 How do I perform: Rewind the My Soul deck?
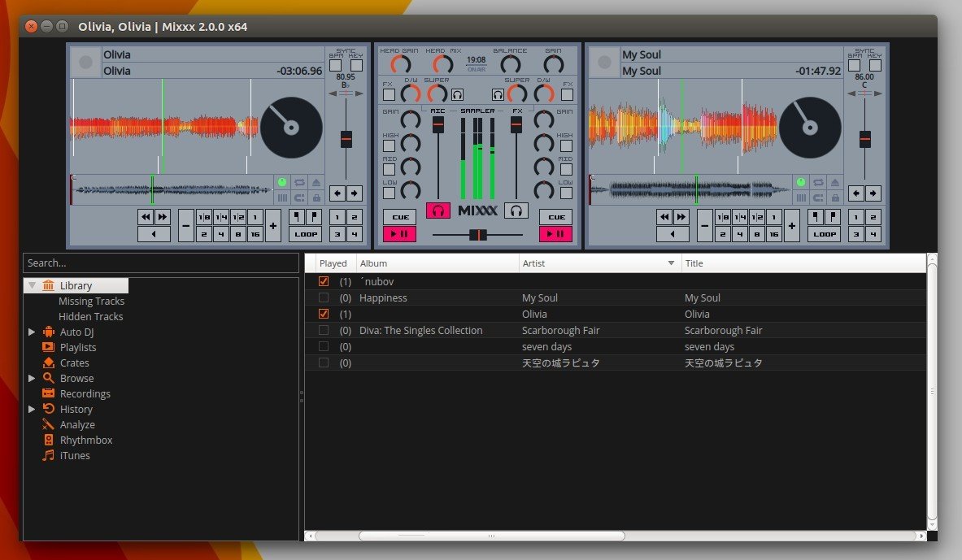[664, 216]
